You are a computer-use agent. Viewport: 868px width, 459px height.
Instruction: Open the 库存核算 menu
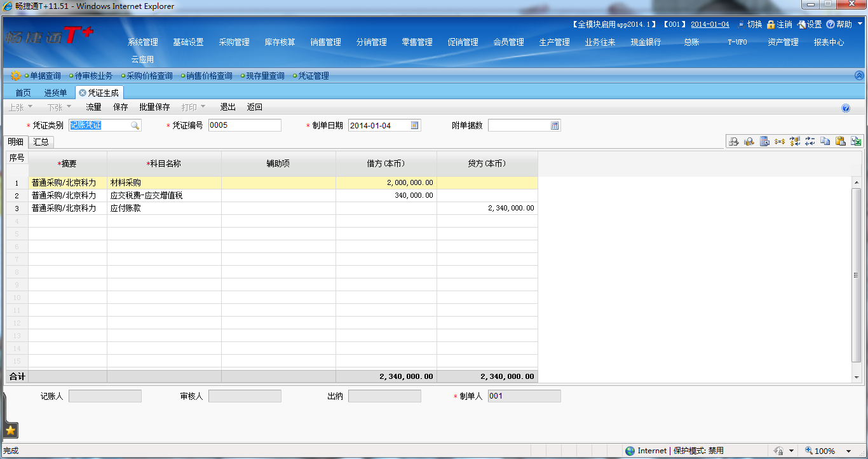tap(280, 43)
